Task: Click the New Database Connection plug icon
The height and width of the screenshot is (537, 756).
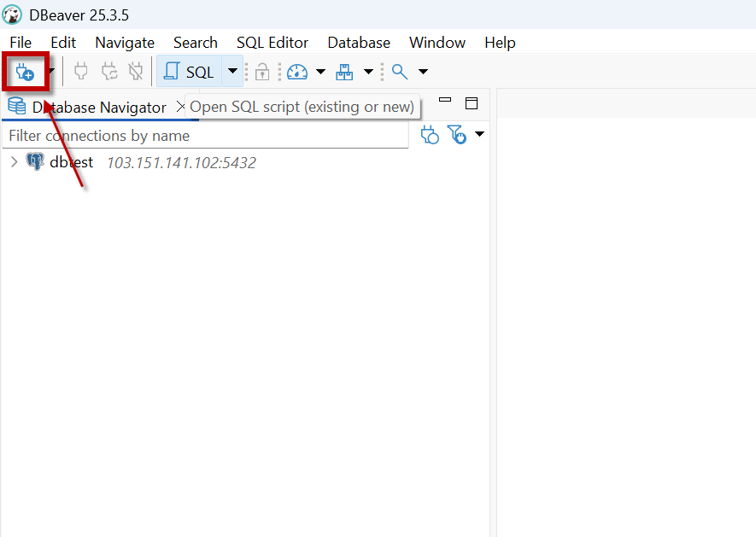Action: [x=24, y=73]
